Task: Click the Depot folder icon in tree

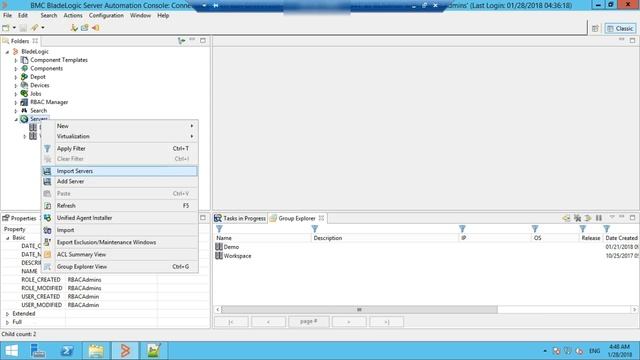Action: (24, 77)
